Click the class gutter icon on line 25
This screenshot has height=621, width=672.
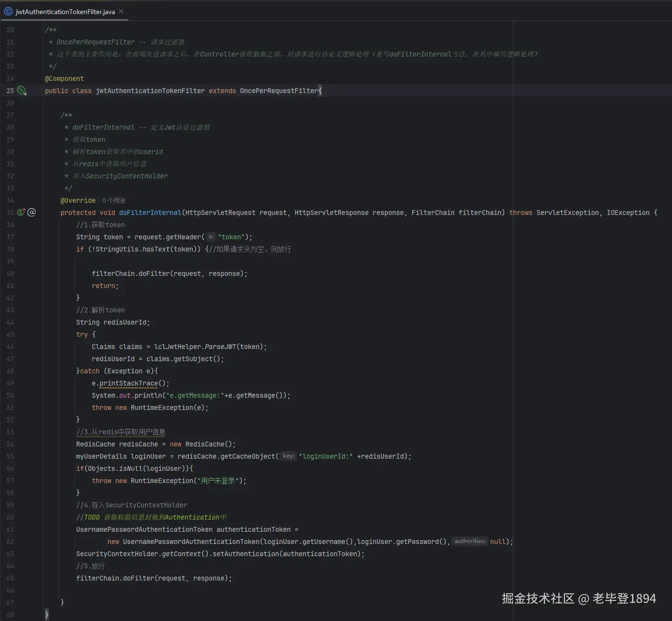(21, 90)
